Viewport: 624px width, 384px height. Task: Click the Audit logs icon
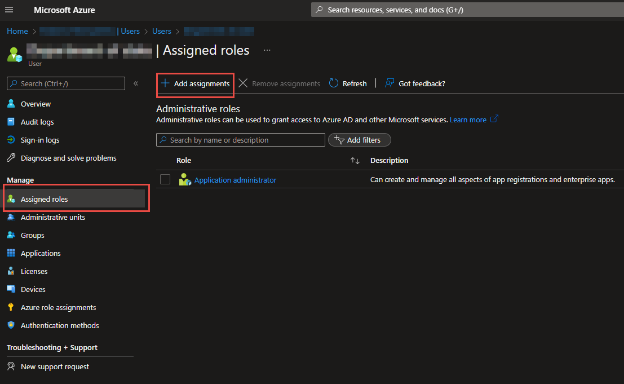click(11, 121)
